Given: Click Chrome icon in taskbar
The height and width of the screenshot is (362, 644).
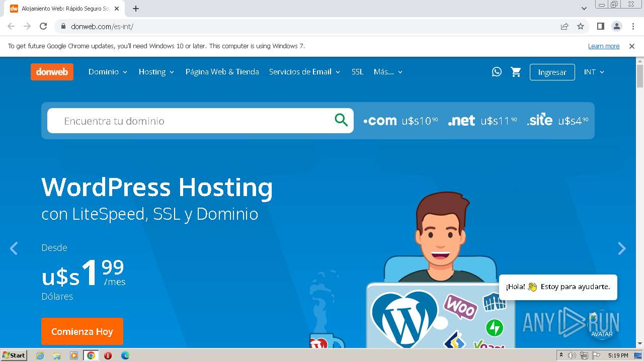Looking at the screenshot, I should [91, 355].
